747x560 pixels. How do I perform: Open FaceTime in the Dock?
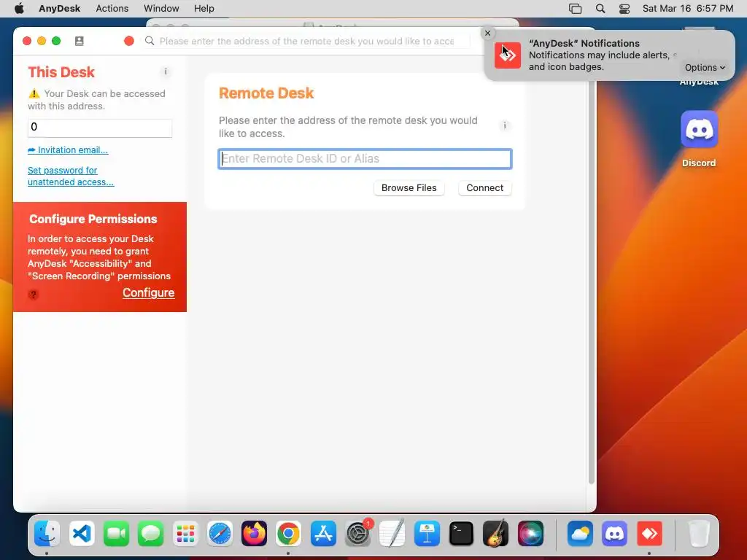116,533
